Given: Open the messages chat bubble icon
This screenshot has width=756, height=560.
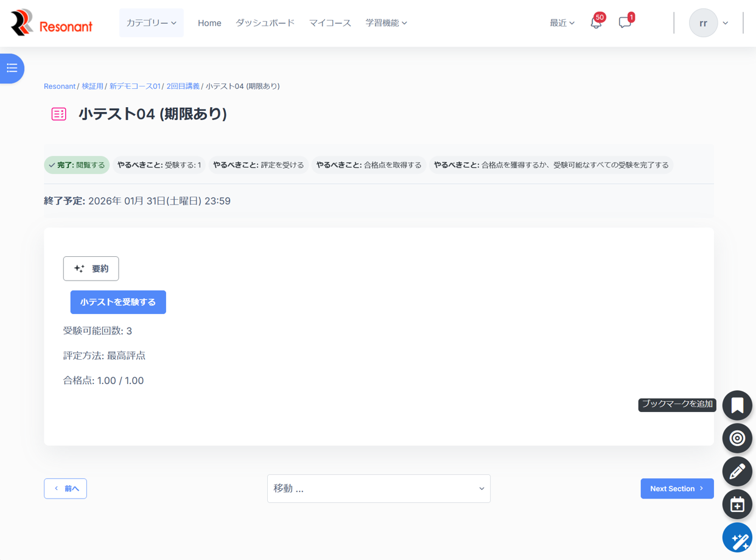Looking at the screenshot, I should [625, 23].
